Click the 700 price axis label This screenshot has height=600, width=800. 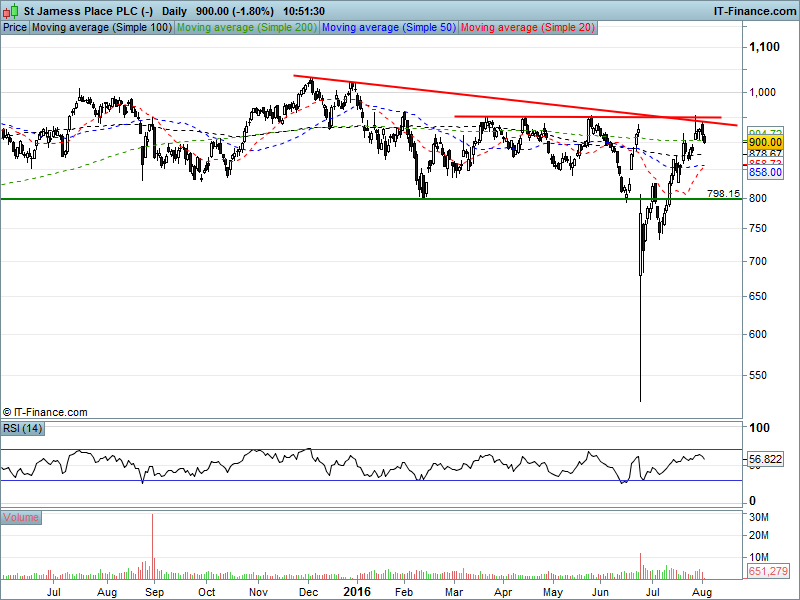click(758, 261)
